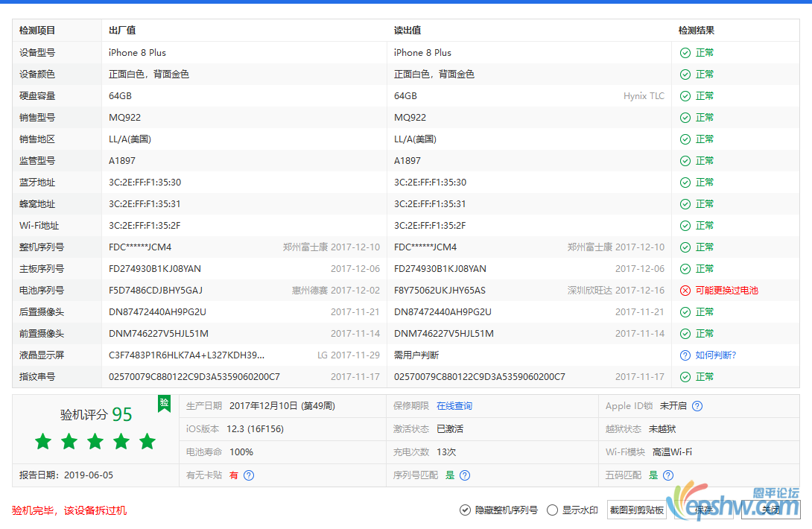The image size is (812, 529).
Task: Click the 电池序列号 row label
Action: 42,291
